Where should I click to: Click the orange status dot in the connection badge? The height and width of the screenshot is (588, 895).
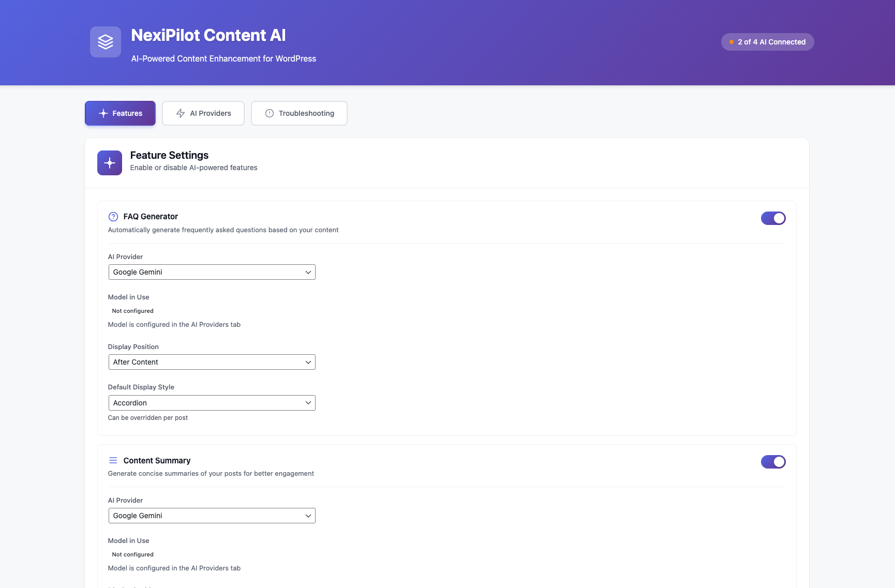(x=731, y=41)
